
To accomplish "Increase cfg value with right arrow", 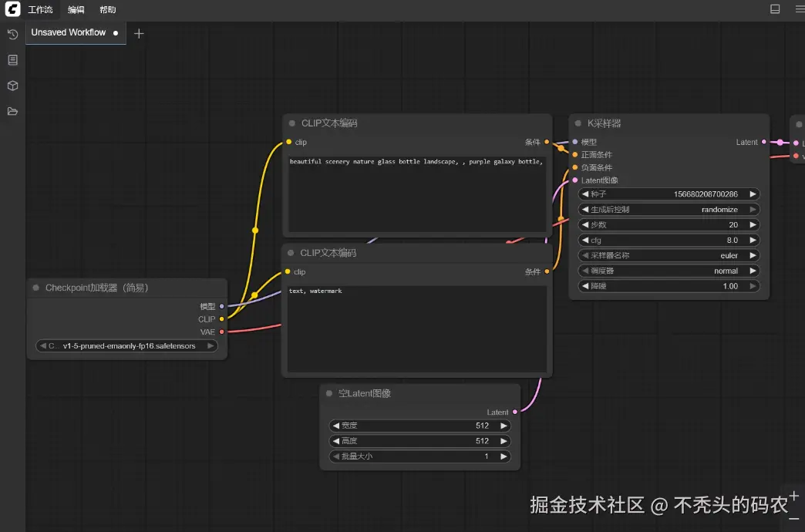I will [753, 241].
